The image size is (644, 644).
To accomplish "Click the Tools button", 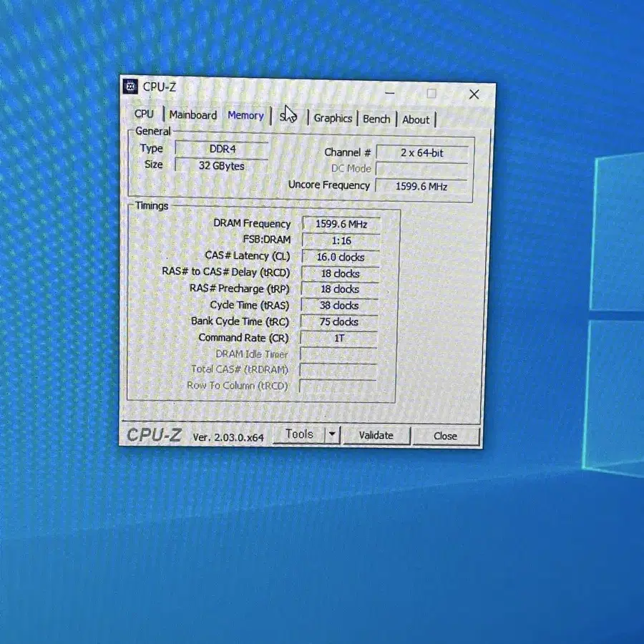I will pyautogui.click(x=299, y=434).
